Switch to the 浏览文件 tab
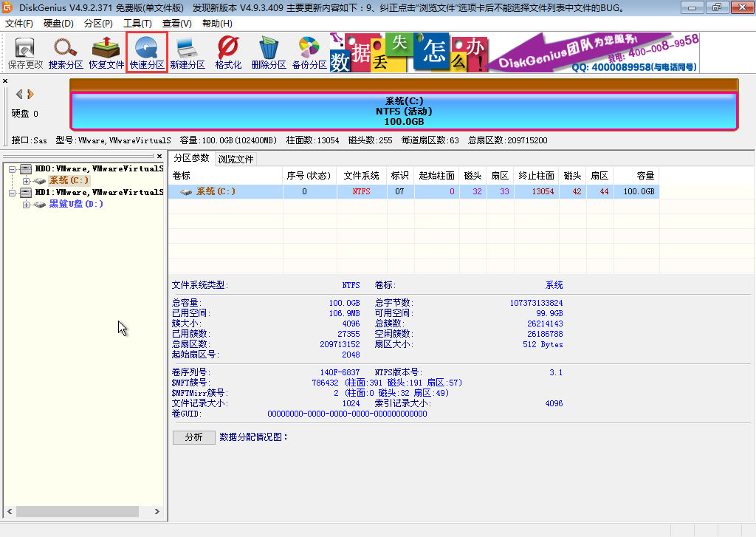This screenshot has width=756, height=537. [236, 159]
